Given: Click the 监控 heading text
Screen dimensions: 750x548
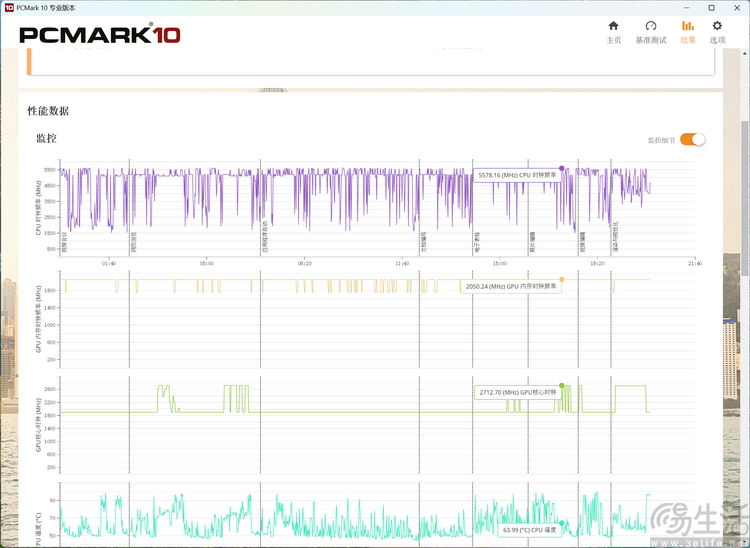Looking at the screenshot, I should coord(46,139).
